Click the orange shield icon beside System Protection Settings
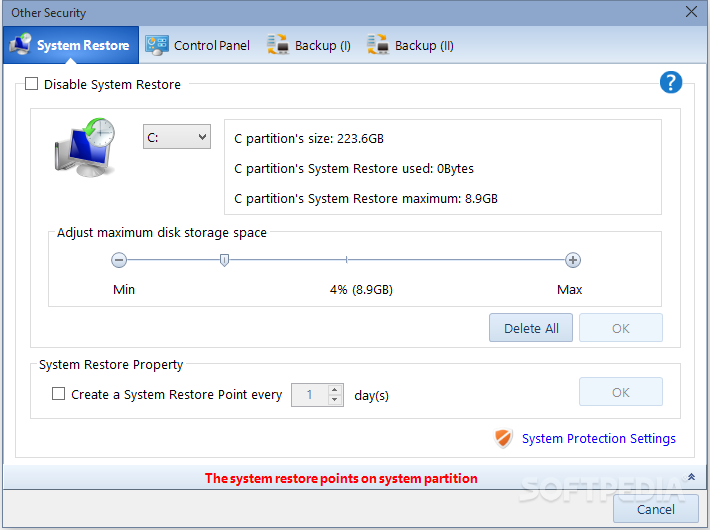 pyautogui.click(x=503, y=438)
